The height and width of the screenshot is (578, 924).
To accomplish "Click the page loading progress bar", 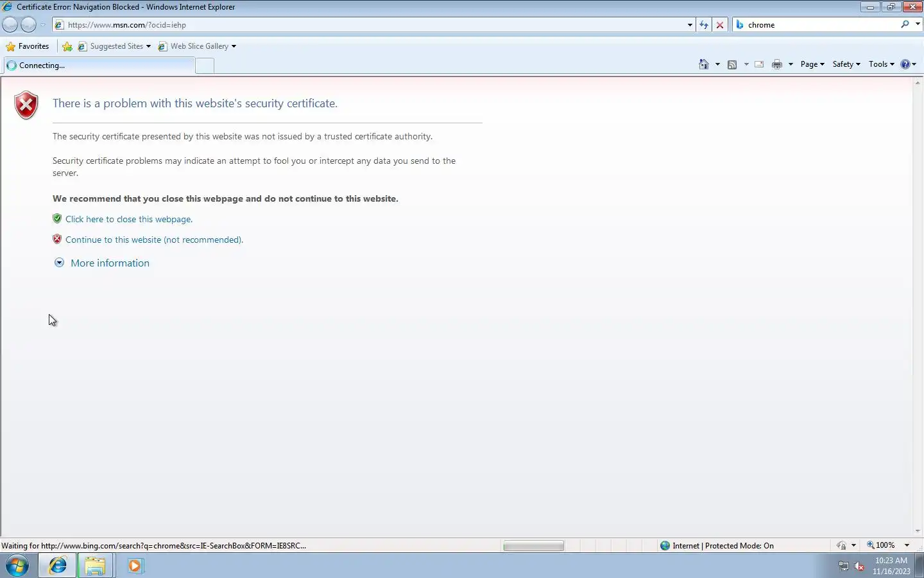I will coord(534,546).
